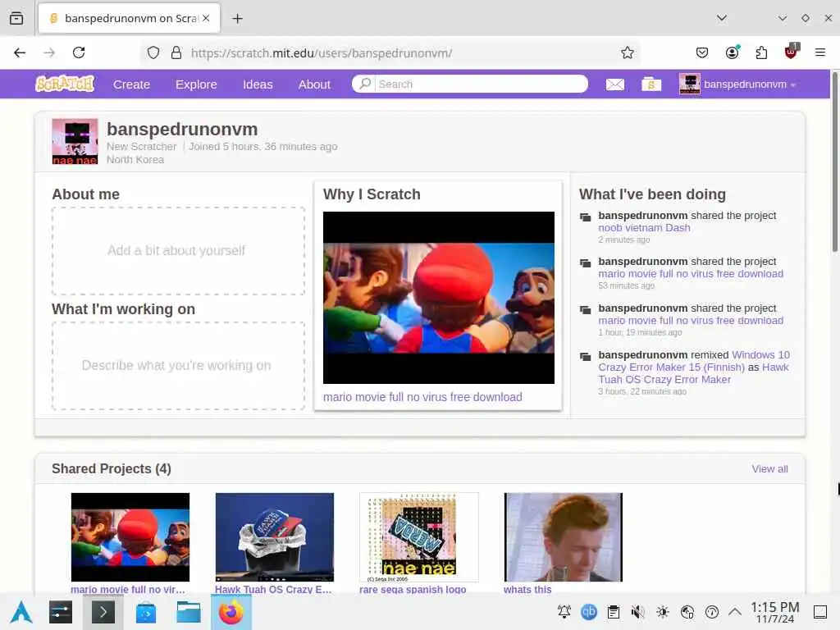The height and width of the screenshot is (630, 840).
Task: Click the whats this project title
Action: (527, 589)
